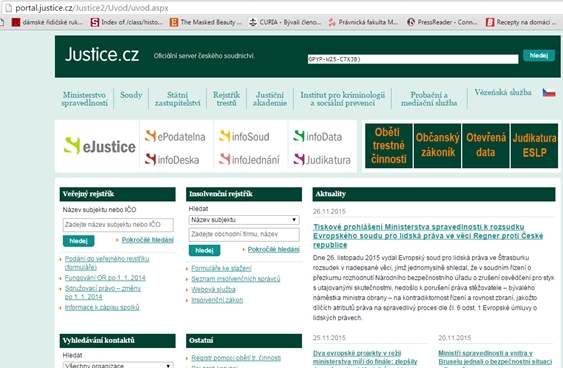
Task: Open the eJustice logo link
Action: click(99, 146)
